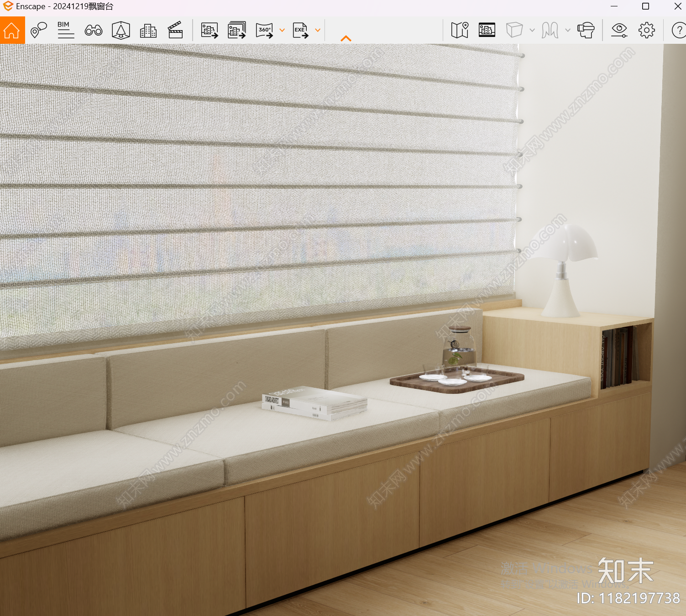Collapse the toolbar with orange chevron
The width and height of the screenshot is (686, 616).
pyautogui.click(x=346, y=39)
